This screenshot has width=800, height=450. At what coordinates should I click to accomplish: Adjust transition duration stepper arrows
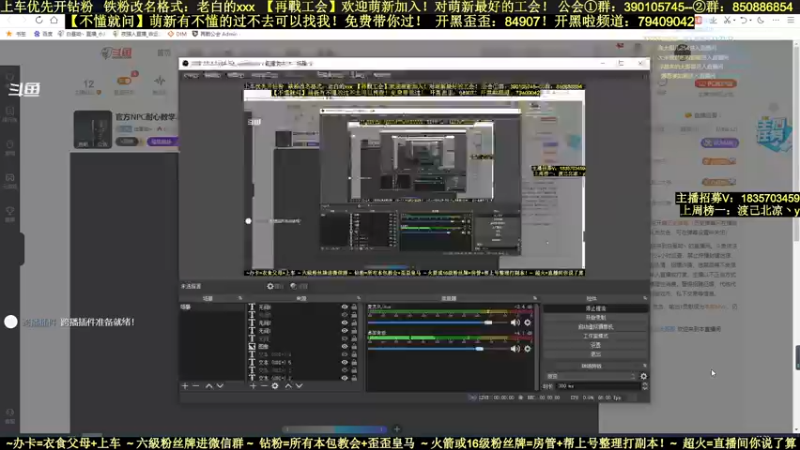(645, 386)
